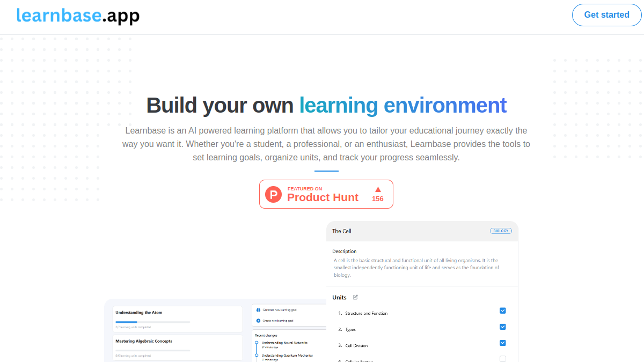
Task: Select the Types unit row
Action: (x=422, y=329)
